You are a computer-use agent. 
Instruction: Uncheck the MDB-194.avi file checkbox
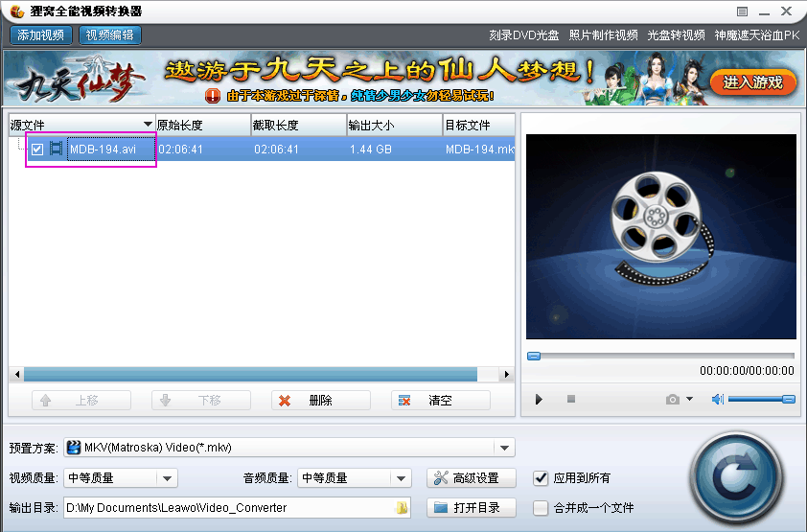[37, 150]
